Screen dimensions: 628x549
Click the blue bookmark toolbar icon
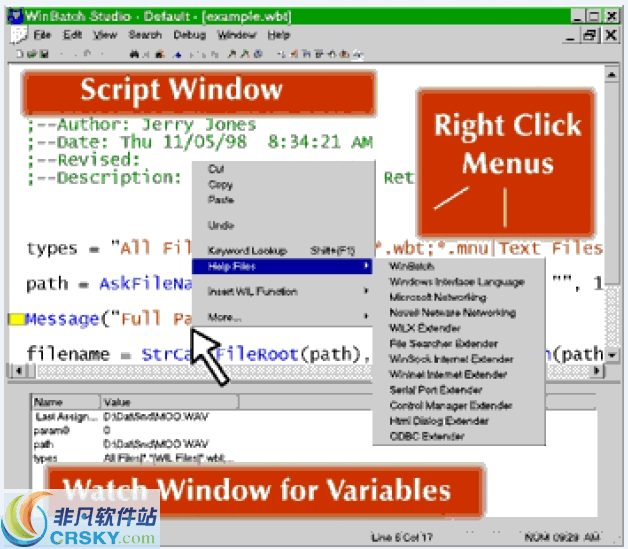[x=178, y=54]
